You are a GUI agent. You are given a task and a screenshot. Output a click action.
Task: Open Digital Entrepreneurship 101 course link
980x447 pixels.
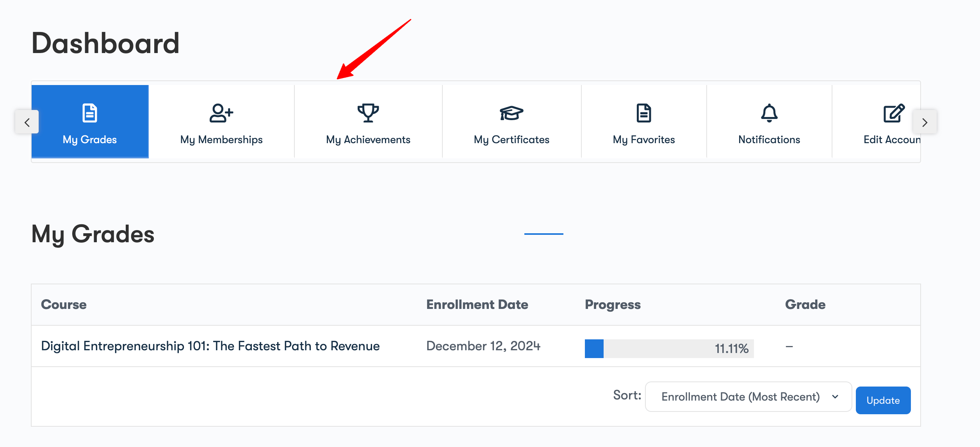[x=210, y=346]
